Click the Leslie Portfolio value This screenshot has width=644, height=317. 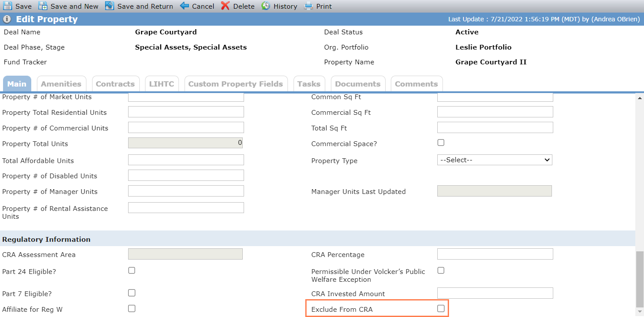[483, 47]
